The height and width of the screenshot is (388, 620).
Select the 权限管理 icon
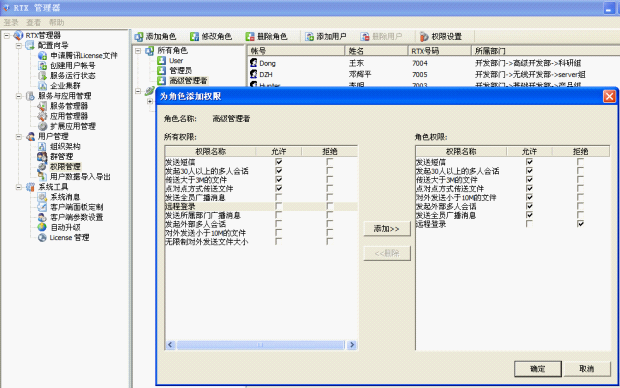[x=42, y=167]
